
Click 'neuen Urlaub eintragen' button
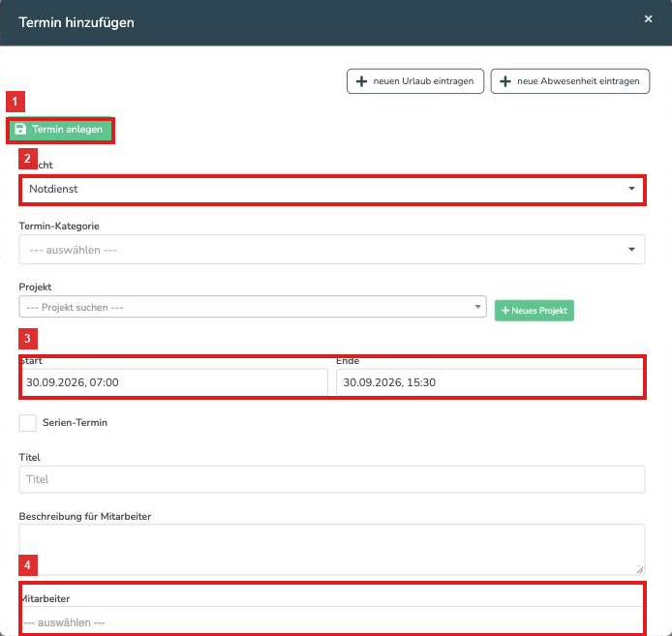pyautogui.click(x=414, y=81)
